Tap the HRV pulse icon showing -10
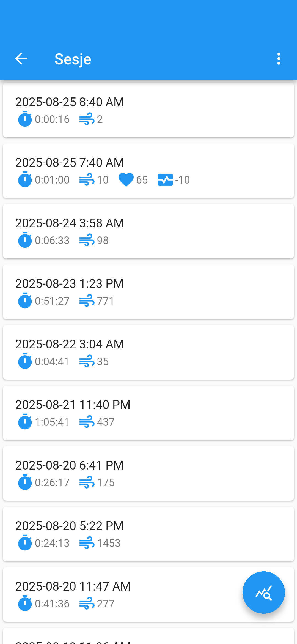The width and height of the screenshot is (297, 644). pos(165,180)
